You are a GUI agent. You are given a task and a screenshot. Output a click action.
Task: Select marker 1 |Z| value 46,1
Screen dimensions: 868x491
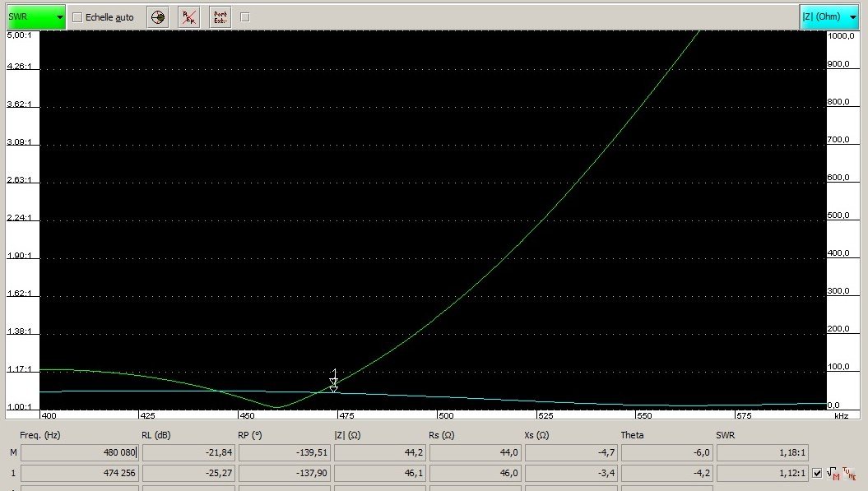tap(380, 473)
